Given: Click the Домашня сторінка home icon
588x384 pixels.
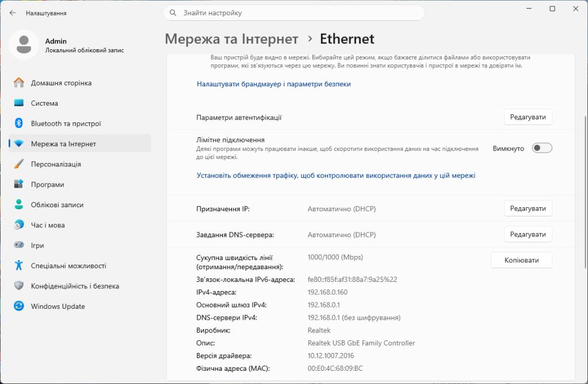Looking at the screenshot, I should tap(19, 83).
